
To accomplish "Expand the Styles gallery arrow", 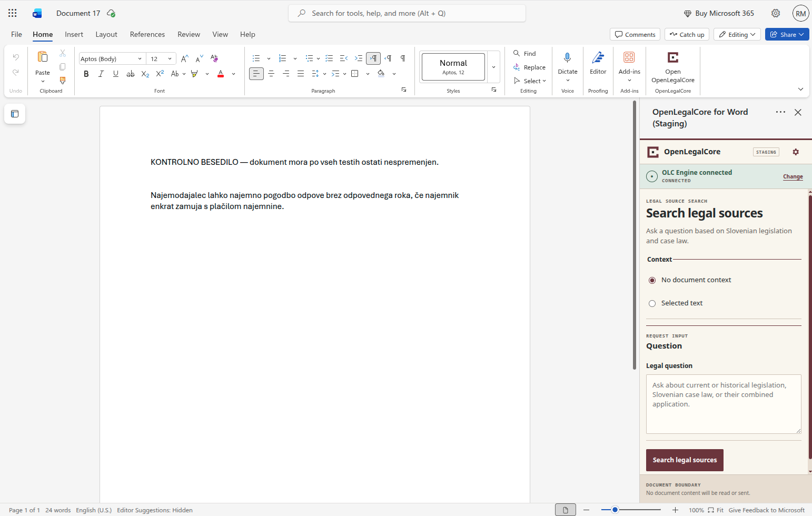I will [493, 67].
